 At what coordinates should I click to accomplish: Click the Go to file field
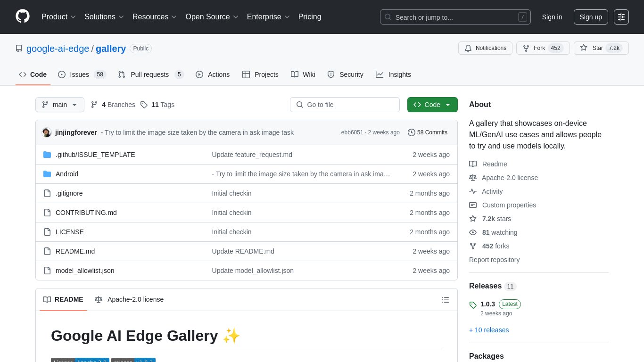(345, 105)
